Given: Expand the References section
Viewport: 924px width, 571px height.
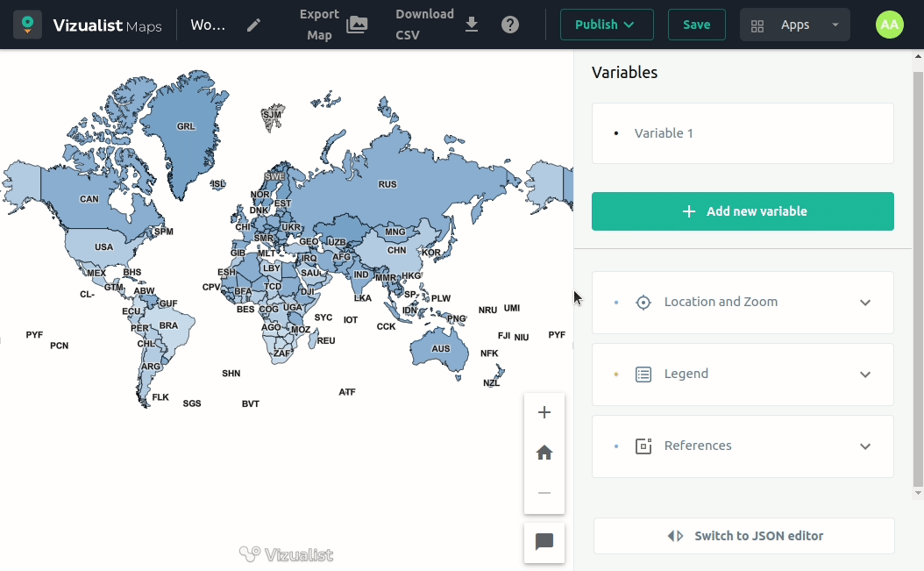Looking at the screenshot, I should click(743, 446).
